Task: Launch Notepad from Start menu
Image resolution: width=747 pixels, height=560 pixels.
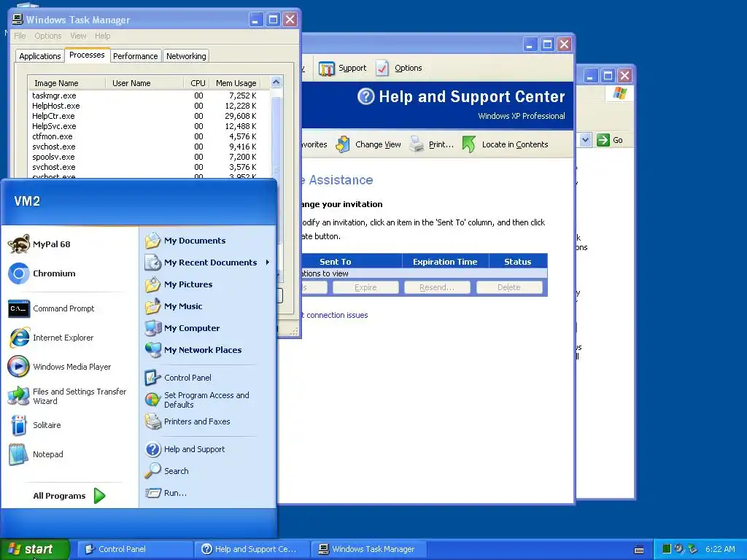Action: pos(36,454)
